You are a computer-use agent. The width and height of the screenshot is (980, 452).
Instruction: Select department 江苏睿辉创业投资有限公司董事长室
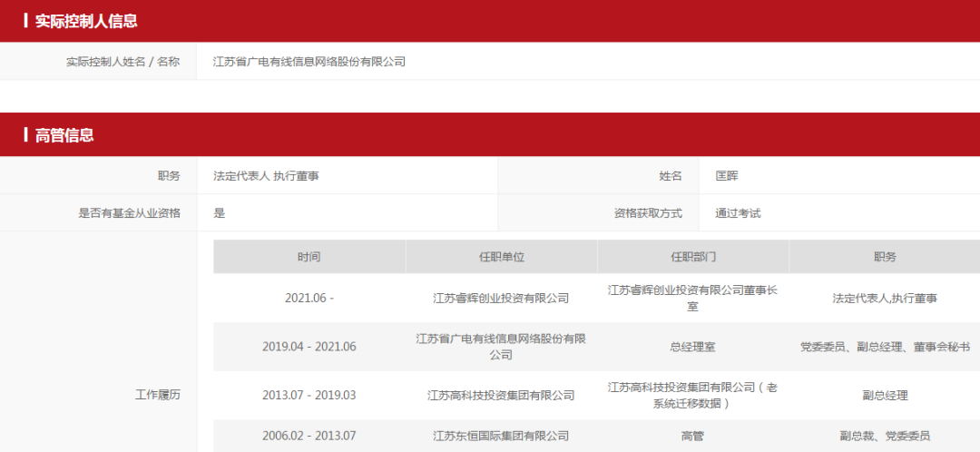pos(693,299)
